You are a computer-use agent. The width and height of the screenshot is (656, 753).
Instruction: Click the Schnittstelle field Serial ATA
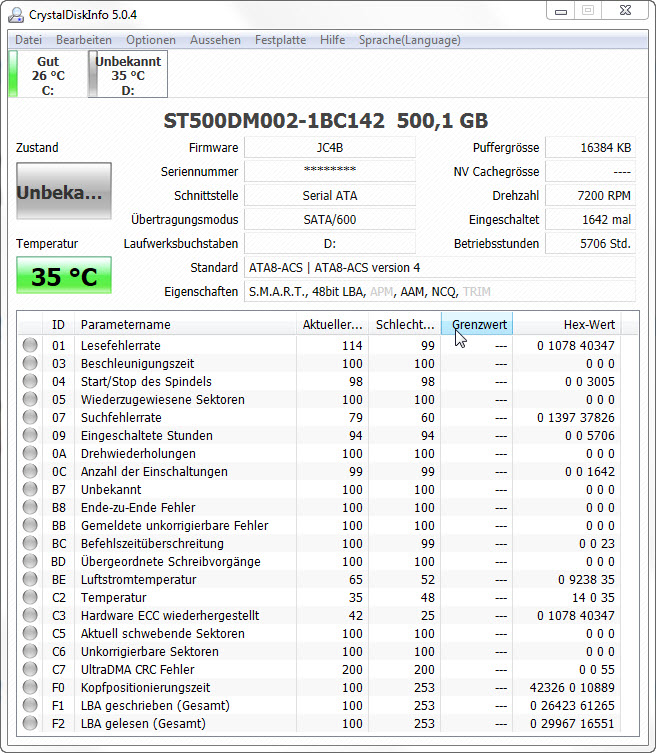330,195
